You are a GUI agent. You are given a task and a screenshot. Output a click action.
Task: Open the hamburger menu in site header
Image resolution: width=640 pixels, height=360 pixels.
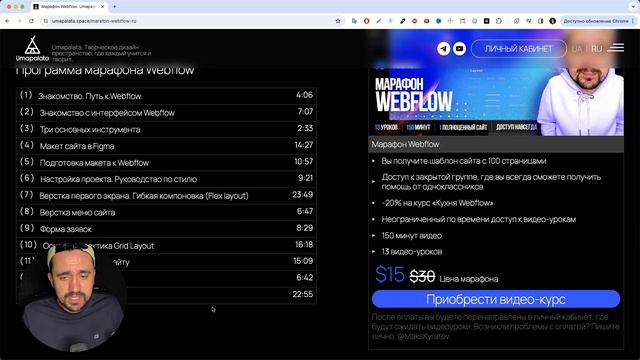point(616,48)
